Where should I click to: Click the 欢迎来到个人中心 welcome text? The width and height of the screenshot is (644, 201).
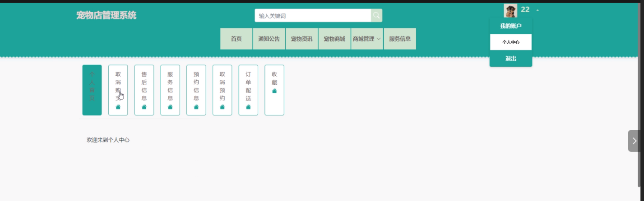point(108,140)
